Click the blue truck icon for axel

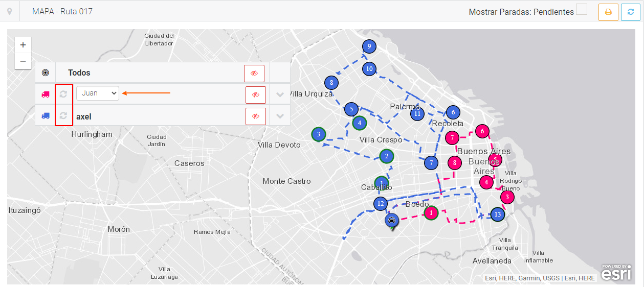pos(46,116)
